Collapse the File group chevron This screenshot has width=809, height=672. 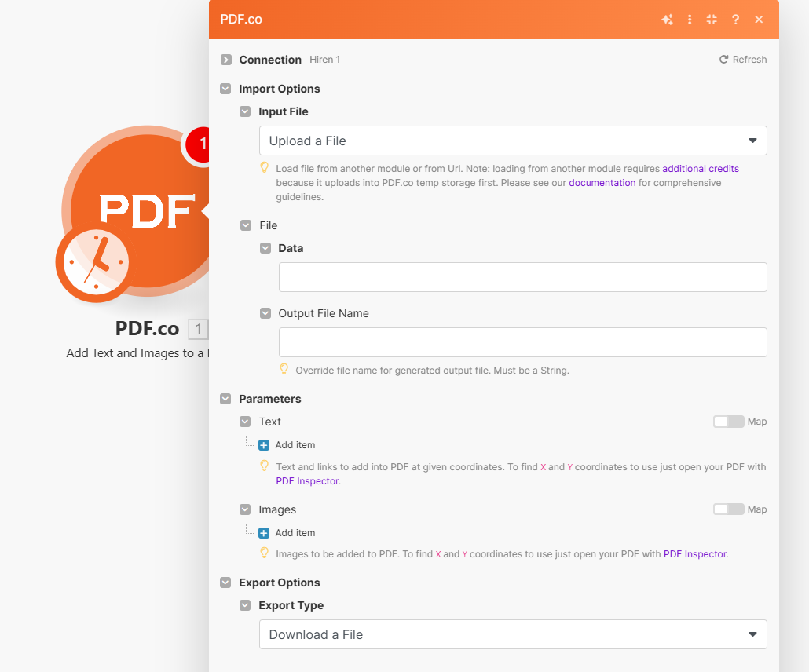[246, 225]
